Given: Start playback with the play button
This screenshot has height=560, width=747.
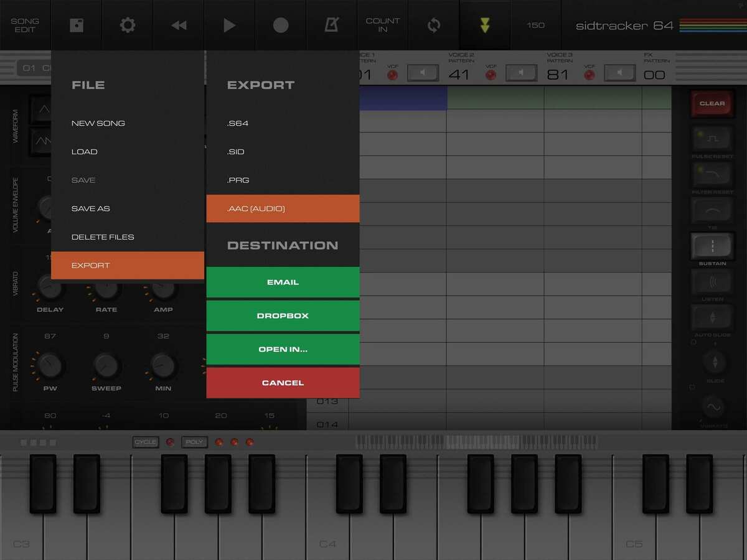Looking at the screenshot, I should click(230, 25).
